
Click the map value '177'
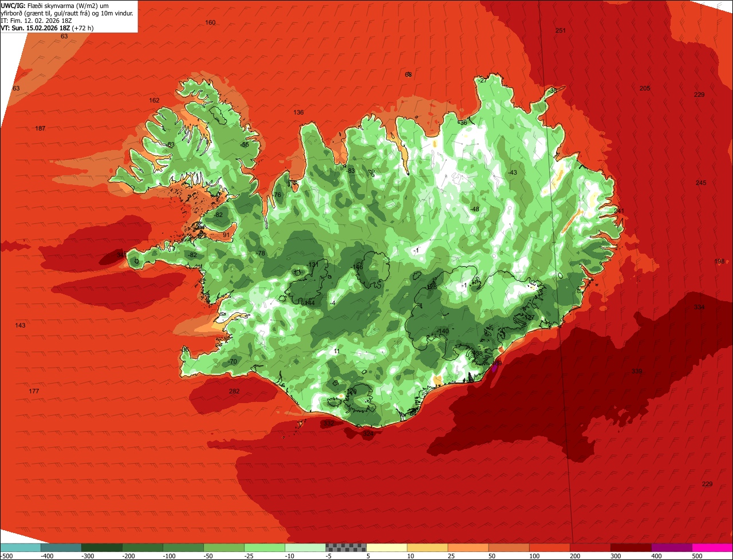(34, 391)
